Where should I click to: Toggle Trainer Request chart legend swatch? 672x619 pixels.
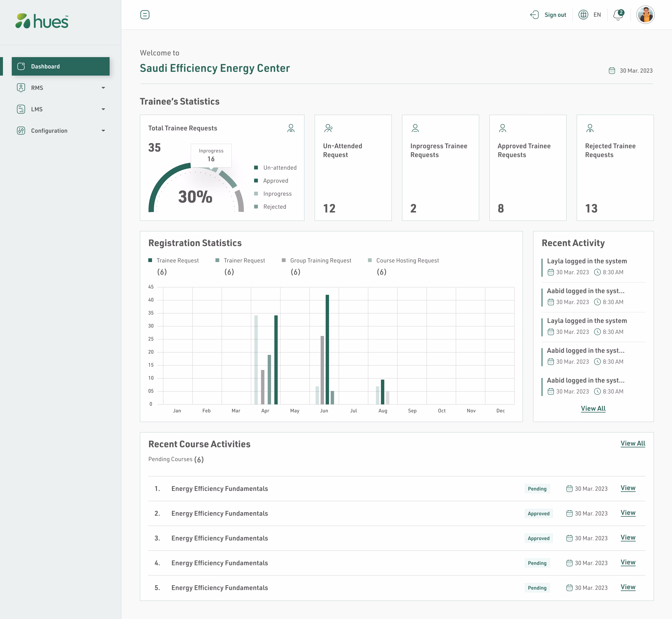point(217,260)
